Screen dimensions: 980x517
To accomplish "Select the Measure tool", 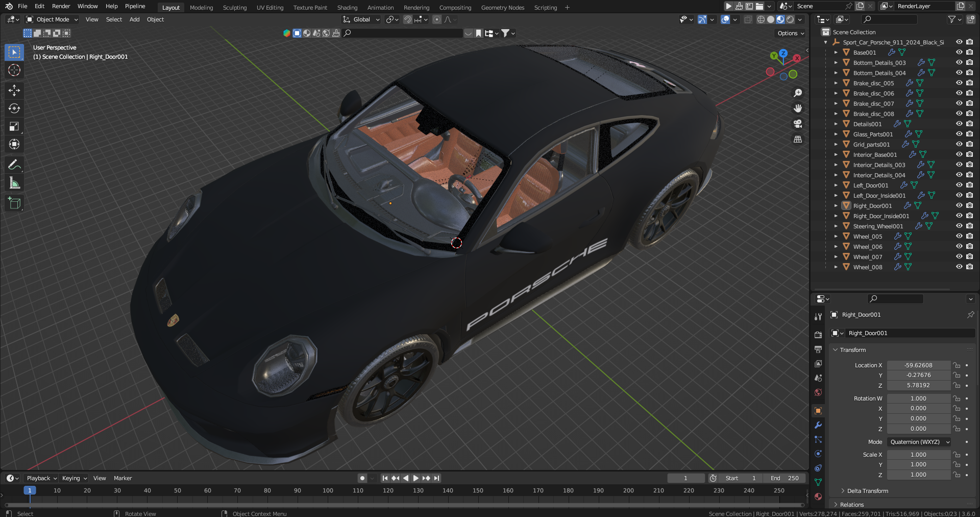I will coord(14,183).
